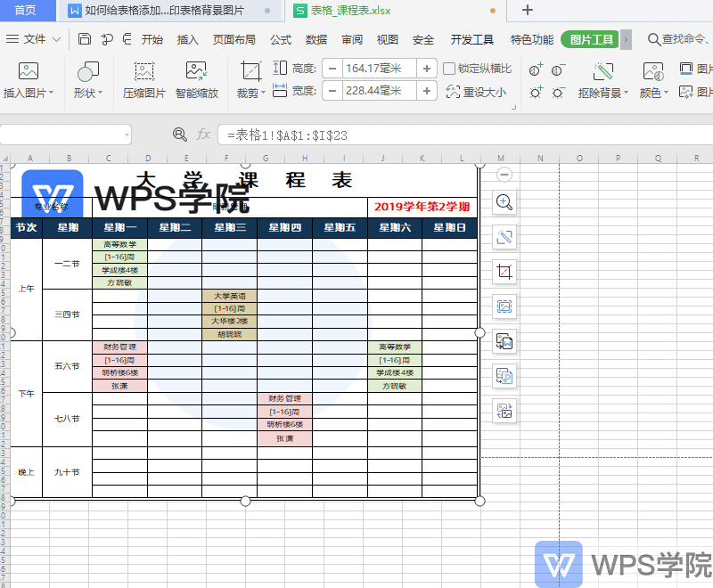713x588 pixels.
Task: Click Remove Background (抠除背景) icon
Action: (x=603, y=71)
